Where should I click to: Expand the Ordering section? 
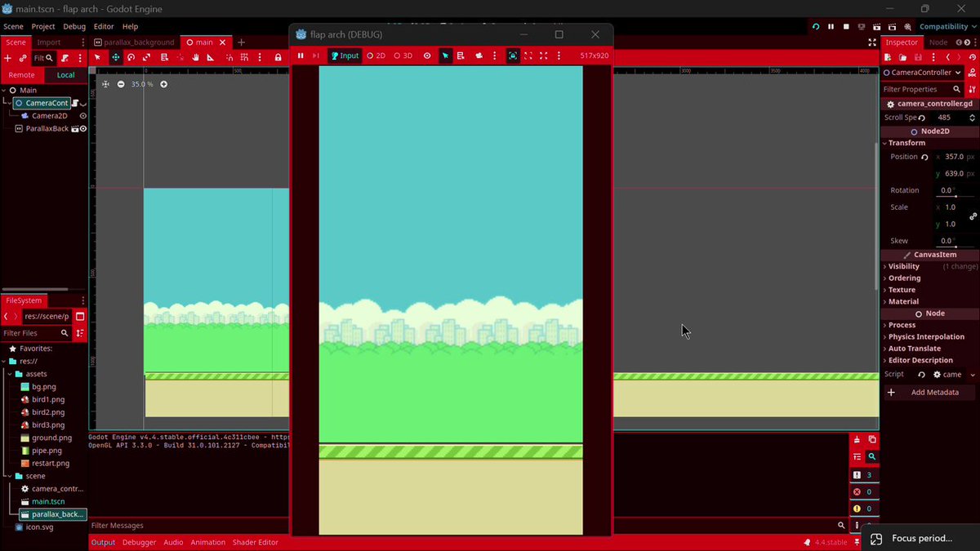point(904,278)
